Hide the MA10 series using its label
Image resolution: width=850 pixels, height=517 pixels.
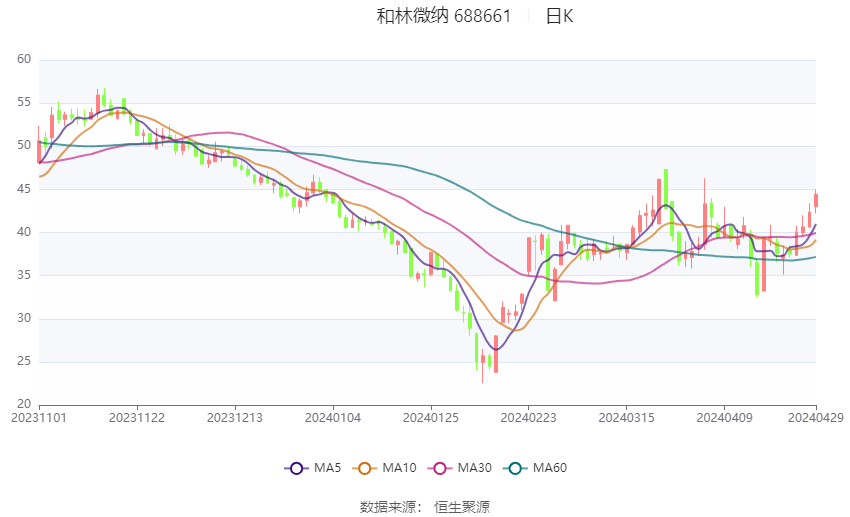[399, 468]
